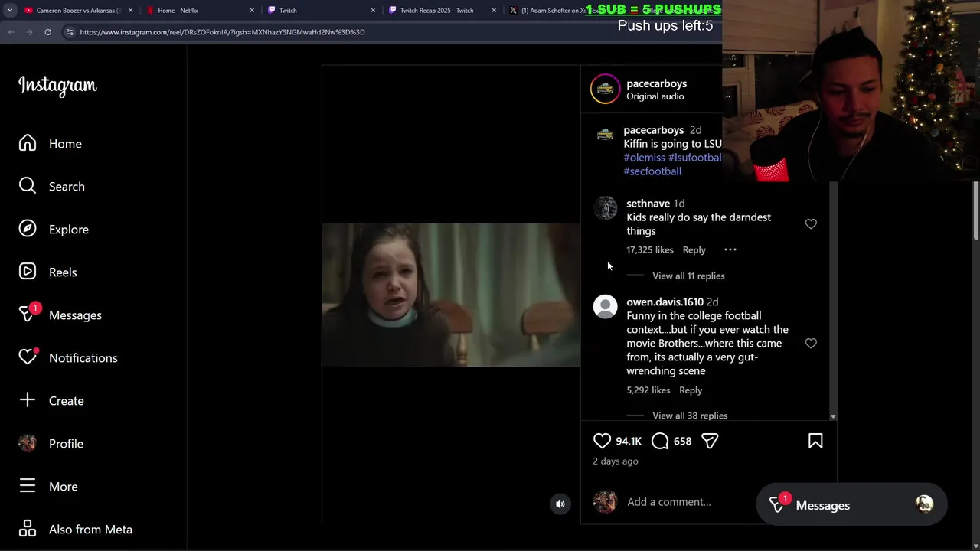The height and width of the screenshot is (551, 980).
Task: View Notifications heart icon
Action: (28, 357)
